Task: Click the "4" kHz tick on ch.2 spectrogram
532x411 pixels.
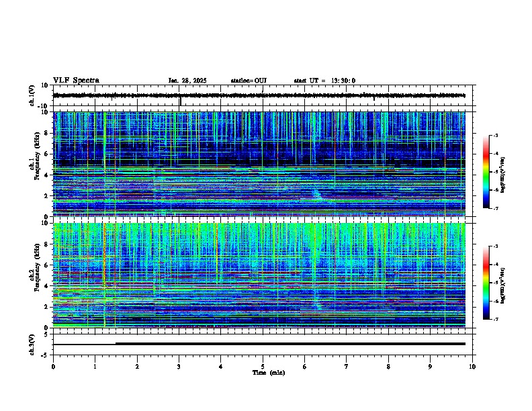Action: tap(46, 286)
